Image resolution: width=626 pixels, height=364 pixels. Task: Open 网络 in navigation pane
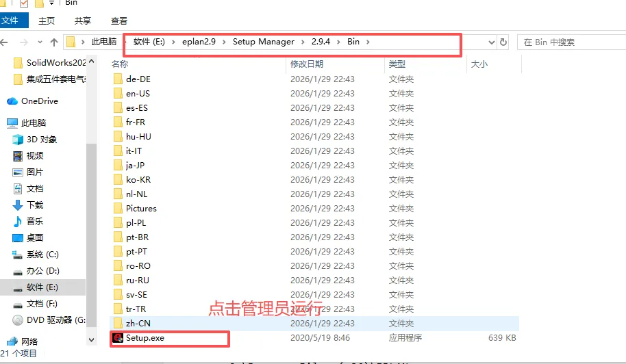[23, 341]
